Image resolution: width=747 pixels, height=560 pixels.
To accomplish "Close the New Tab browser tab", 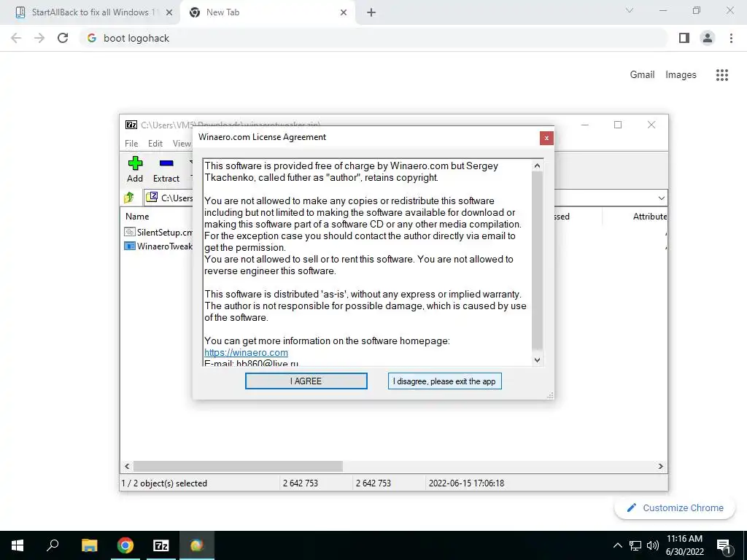I will pos(344,12).
